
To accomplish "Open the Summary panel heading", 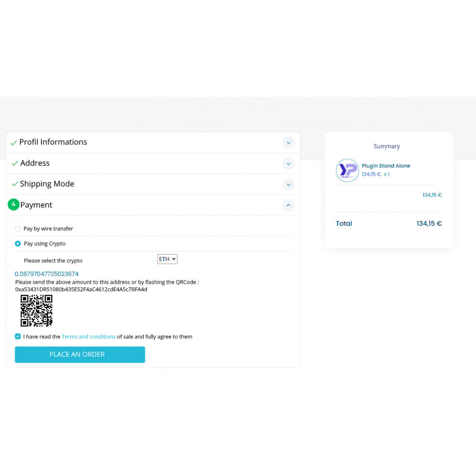I will 387,146.
